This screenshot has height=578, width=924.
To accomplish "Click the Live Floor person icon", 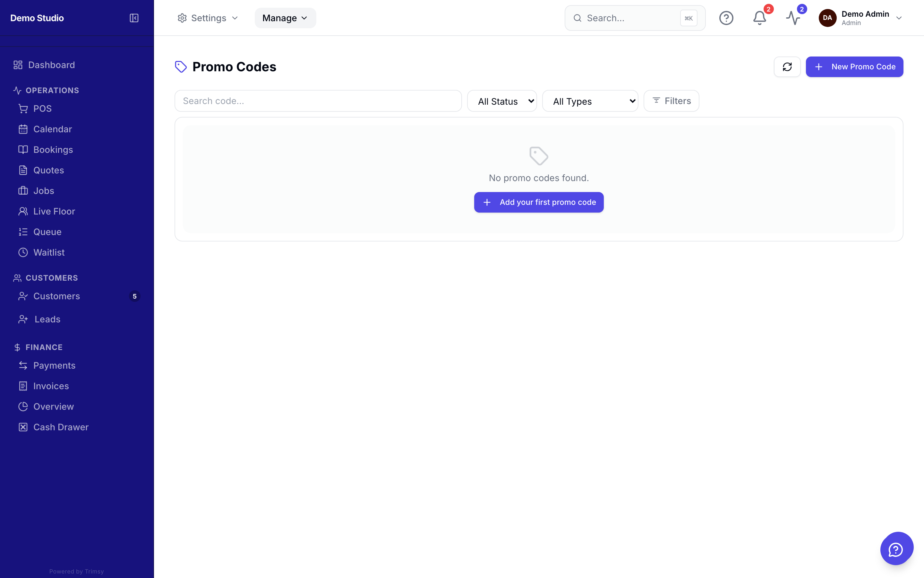I will [23, 211].
